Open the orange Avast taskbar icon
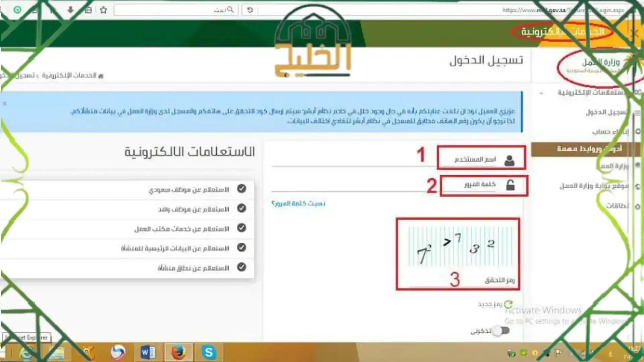Image resolution: width=644 pixels, height=362 pixels. click(x=88, y=352)
